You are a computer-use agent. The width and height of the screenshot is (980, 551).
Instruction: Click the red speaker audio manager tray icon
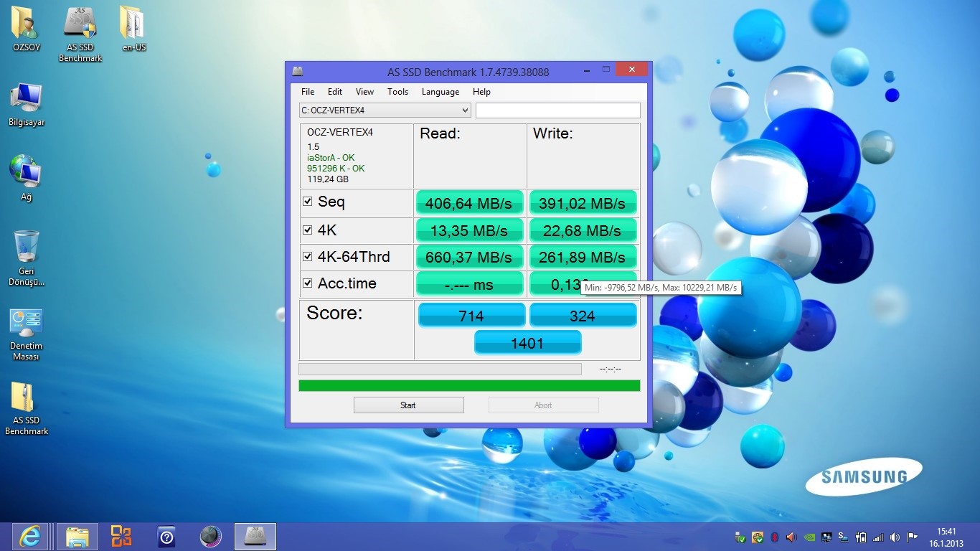(791, 537)
